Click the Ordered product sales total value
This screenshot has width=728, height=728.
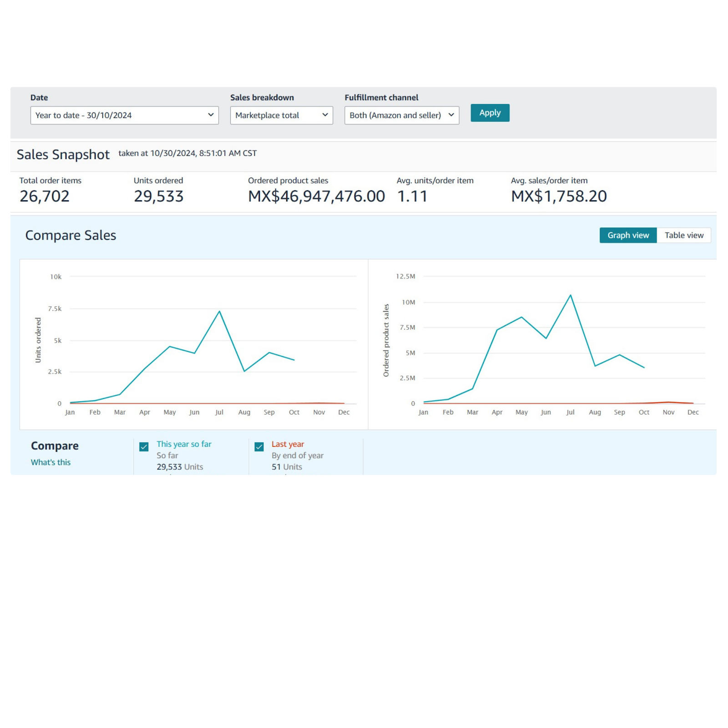pos(316,196)
